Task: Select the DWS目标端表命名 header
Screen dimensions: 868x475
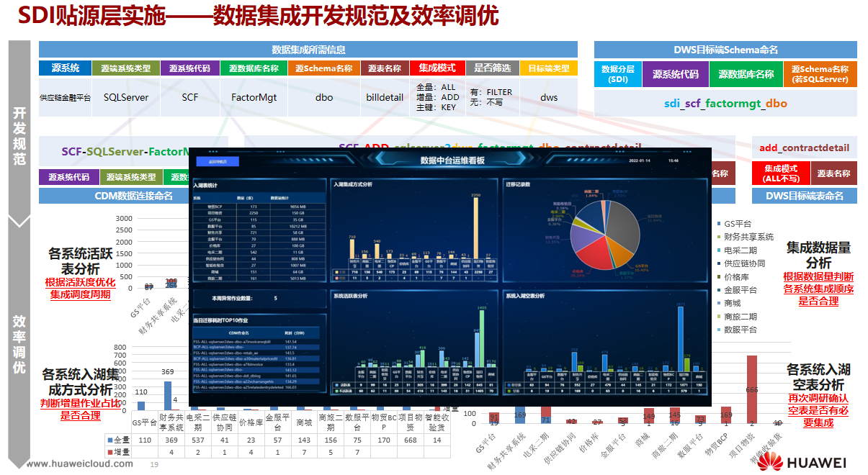Action: [x=805, y=195]
